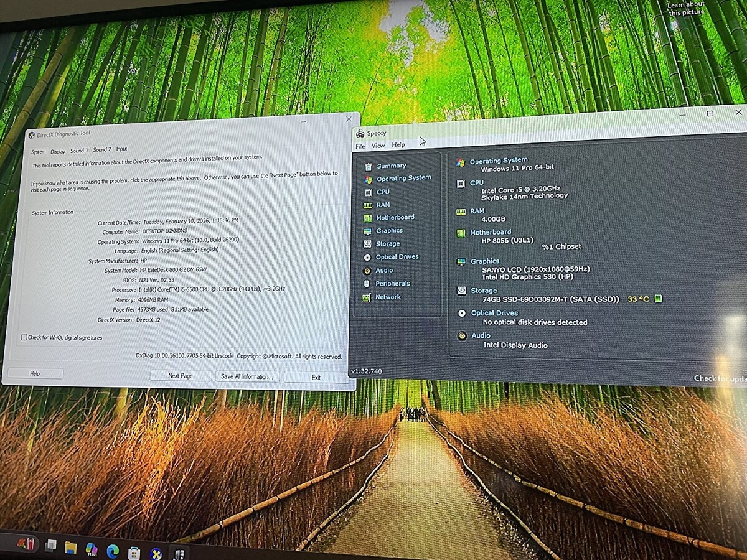Image resolution: width=747 pixels, height=560 pixels.
Task: Select Motherboard in the Speccy sidebar
Action: click(x=395, y=217)
